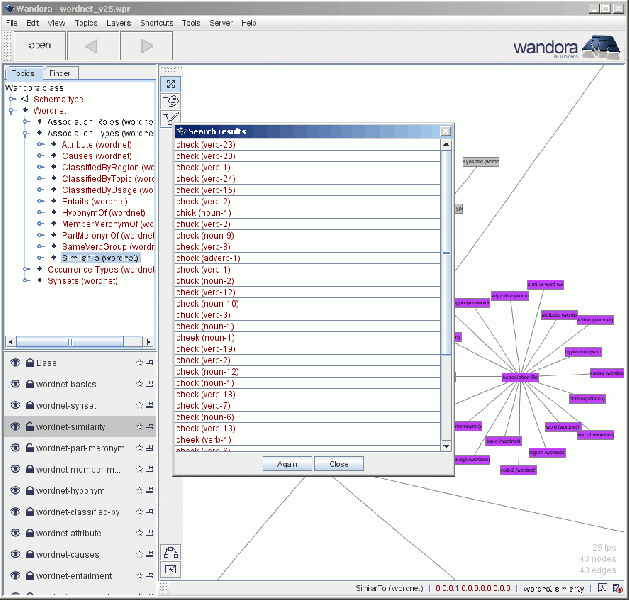Screen dimensions: 629x600
Task: Click the search results vertical scrollbar down arrow
Action: [446, 446]
